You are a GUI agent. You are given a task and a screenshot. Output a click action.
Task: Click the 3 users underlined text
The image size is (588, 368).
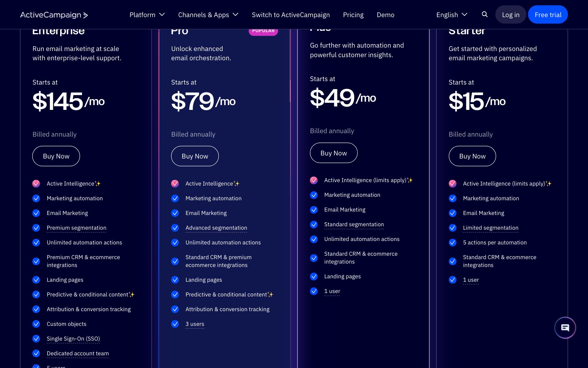195,324
